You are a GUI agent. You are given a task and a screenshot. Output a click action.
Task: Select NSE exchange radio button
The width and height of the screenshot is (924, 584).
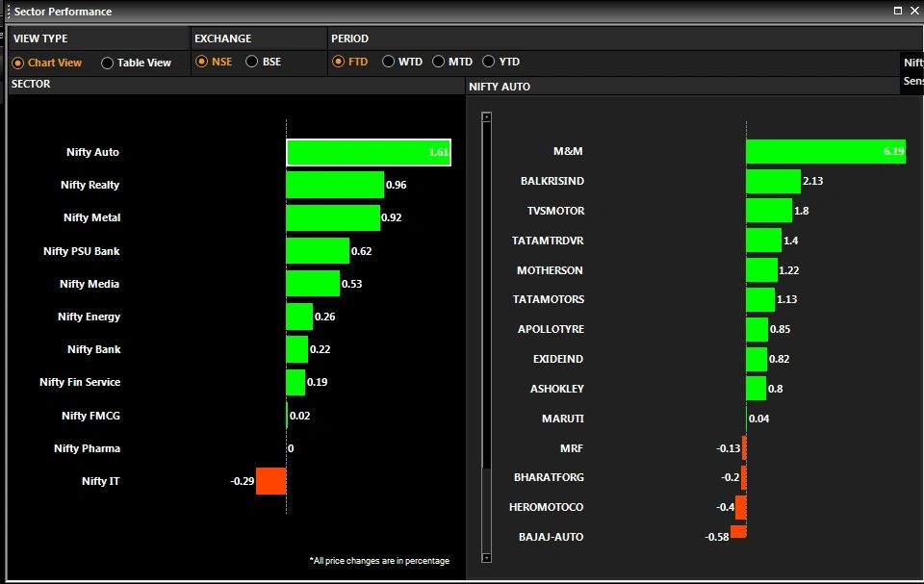(202, 62)
